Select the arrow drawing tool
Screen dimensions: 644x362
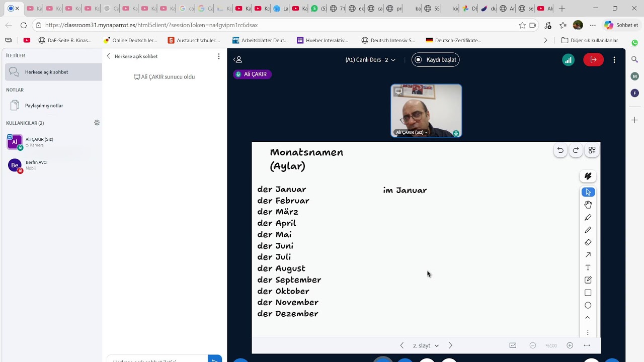[x=588, y=255]
